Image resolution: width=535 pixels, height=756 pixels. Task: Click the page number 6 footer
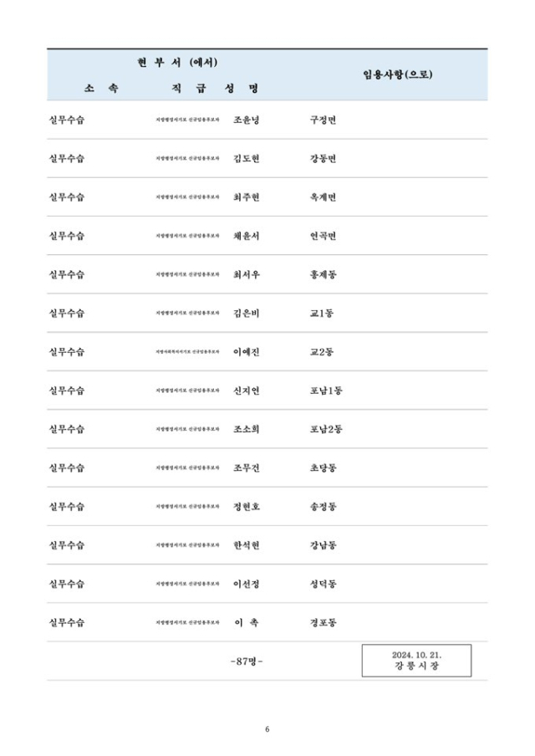pyautogui.click(x=267, y=729)
